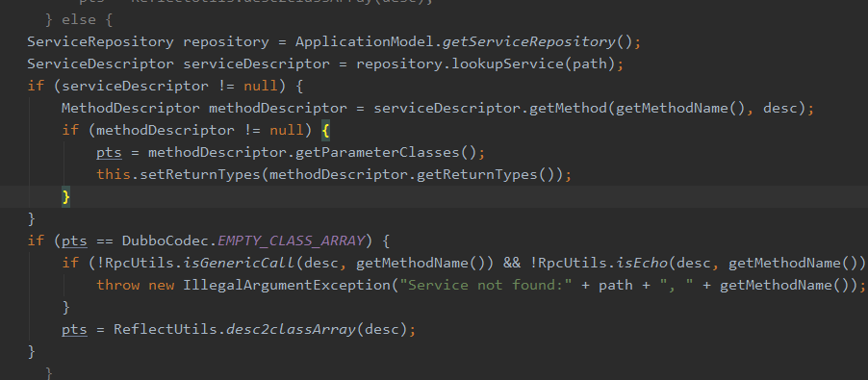Click the isGenericCall method
This screenshot has width=868, height=380.
tap(240, 263)
